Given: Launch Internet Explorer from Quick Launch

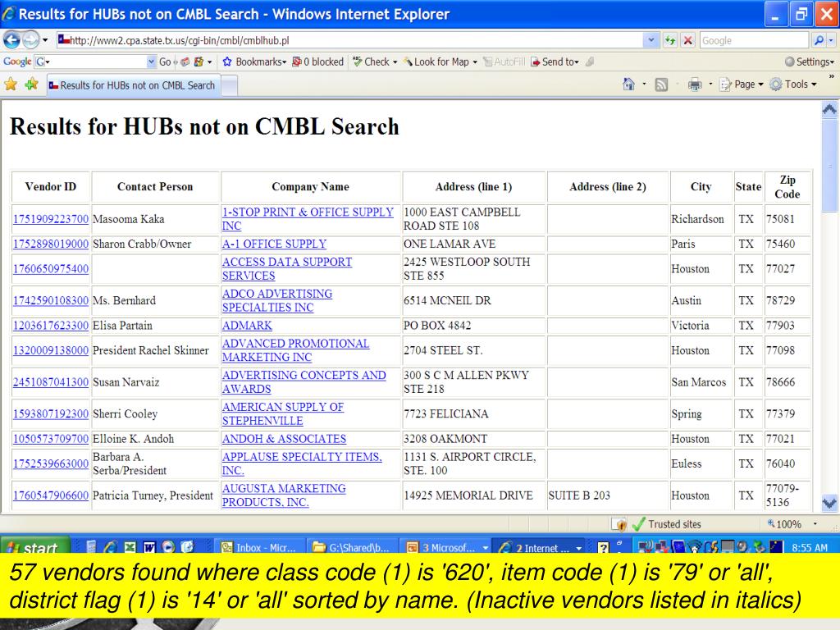Looking at the screenshot, I should click(111, 547).
